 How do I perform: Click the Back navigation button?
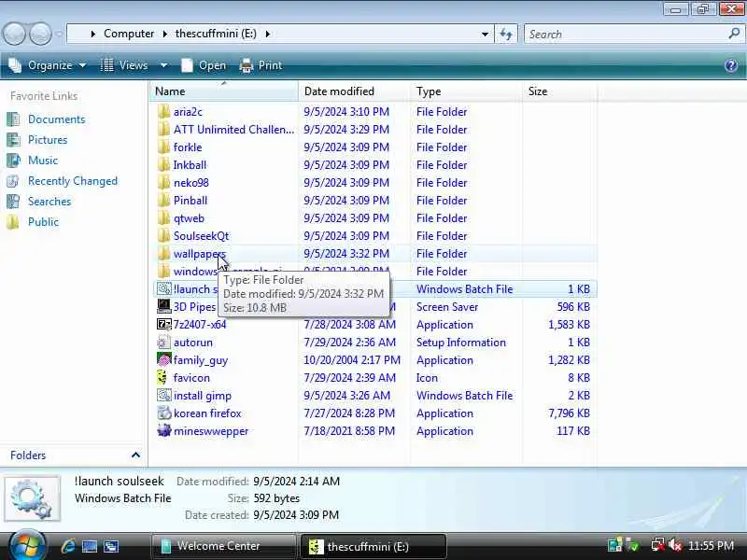click(x=14, y=34)
